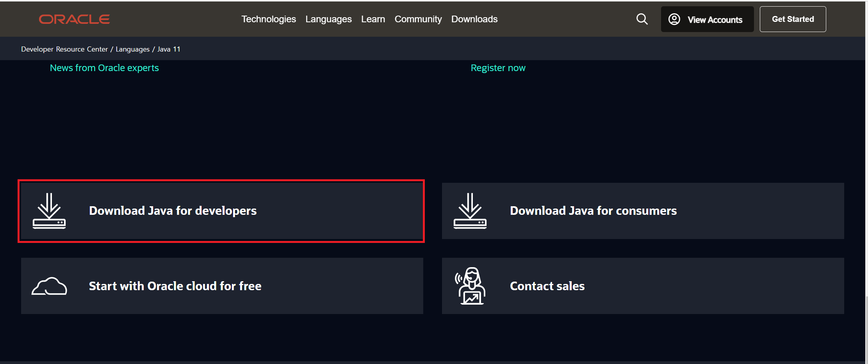Click the download icon for Java developers

click(49, 211)
